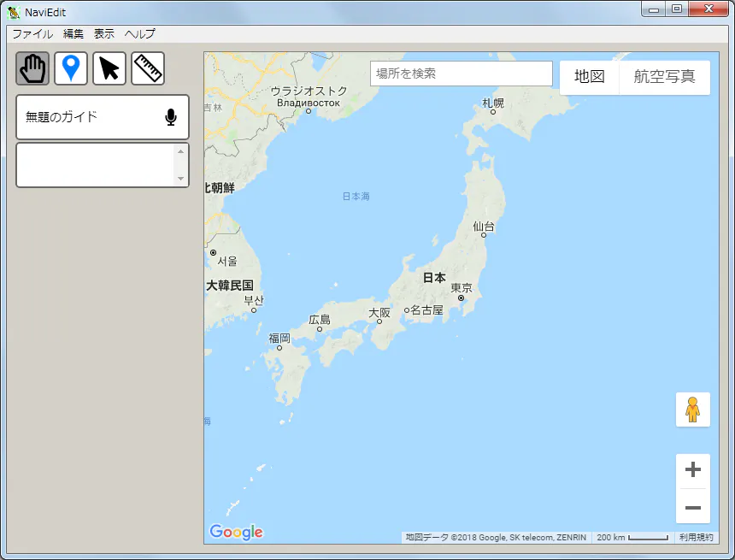This screenshot has height=560, width=735.
Task: Click the microphone icon beside guide title
Action: tap(171, 117)
